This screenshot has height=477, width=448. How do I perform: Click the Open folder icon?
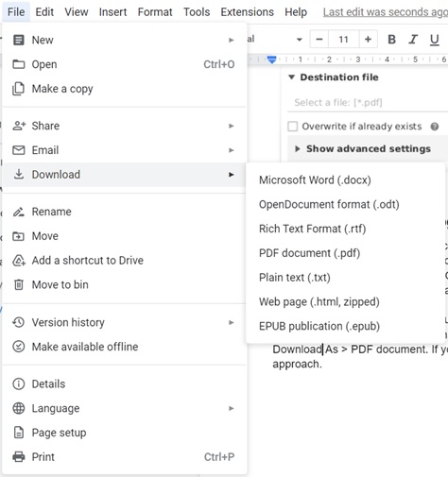pos(19,64)
